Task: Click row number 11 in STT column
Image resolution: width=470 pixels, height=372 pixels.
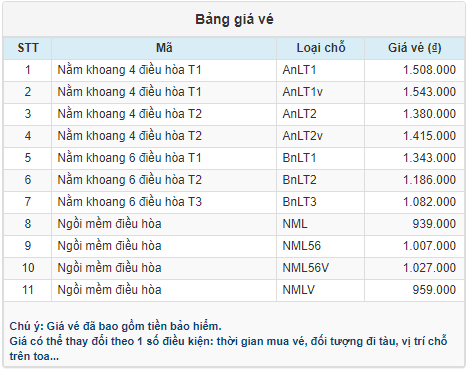Action: [28, 290]
